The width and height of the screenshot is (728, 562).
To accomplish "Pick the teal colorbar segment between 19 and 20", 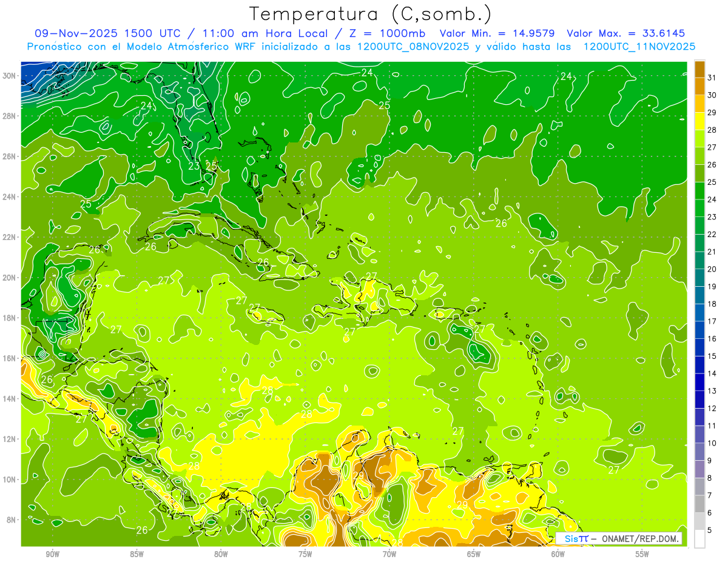I will tap(700, 278).
